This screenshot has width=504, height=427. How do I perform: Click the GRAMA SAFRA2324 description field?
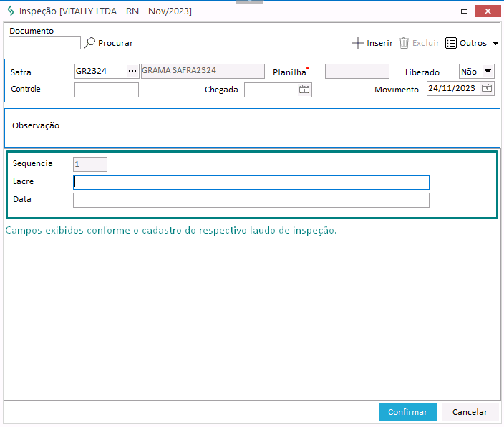(203, 71)
